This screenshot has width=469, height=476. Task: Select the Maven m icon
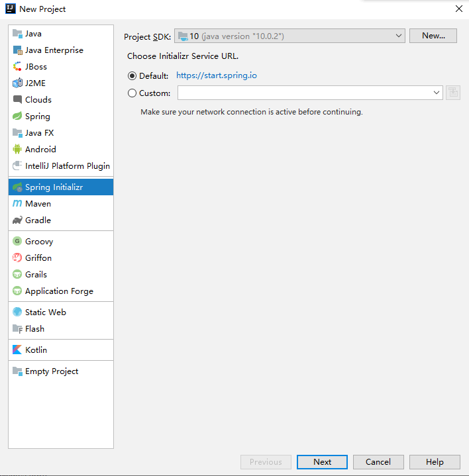coord(17,203)
